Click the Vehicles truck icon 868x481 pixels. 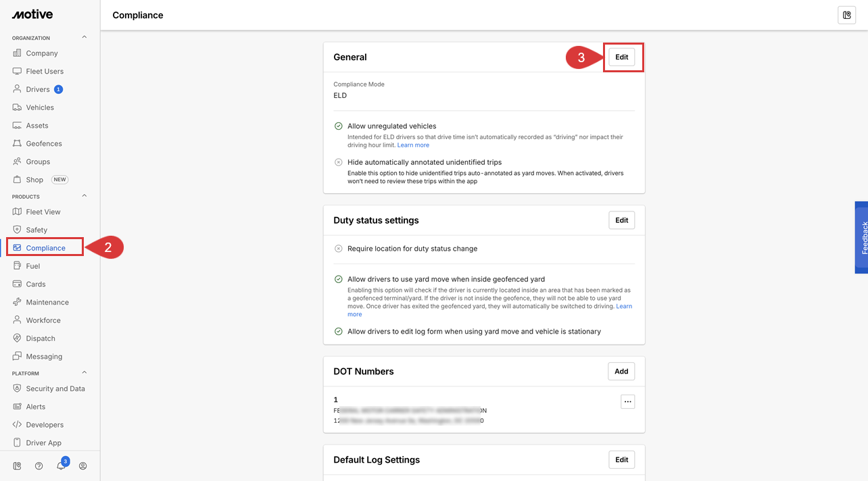[18, 107]
